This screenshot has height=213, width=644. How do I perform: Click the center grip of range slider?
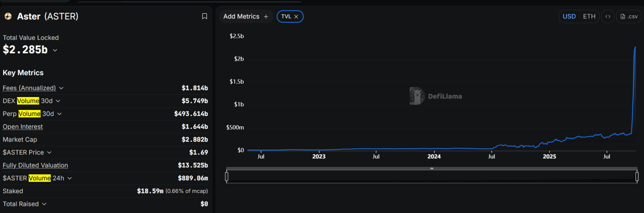tap(431, 168)
